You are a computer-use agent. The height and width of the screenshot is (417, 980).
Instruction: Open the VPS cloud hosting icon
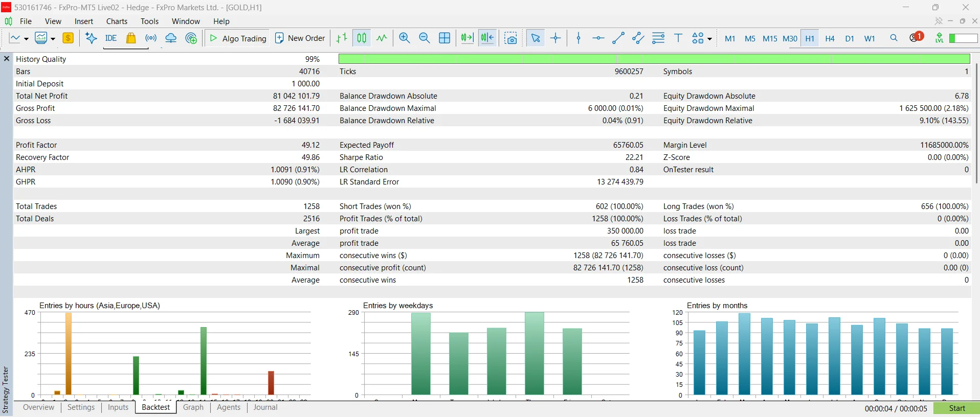[x=171, y=38]
